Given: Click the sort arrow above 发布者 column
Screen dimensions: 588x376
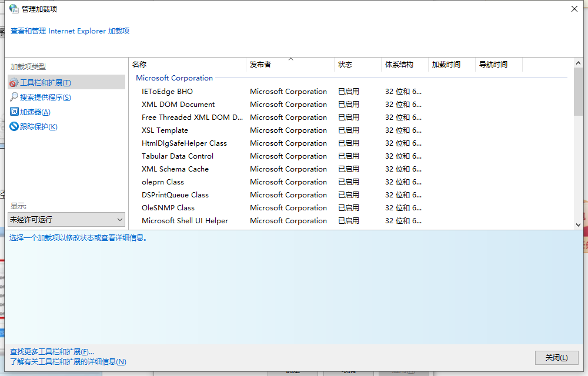Looking at the screenshot, I should click(x=290, y=59).
